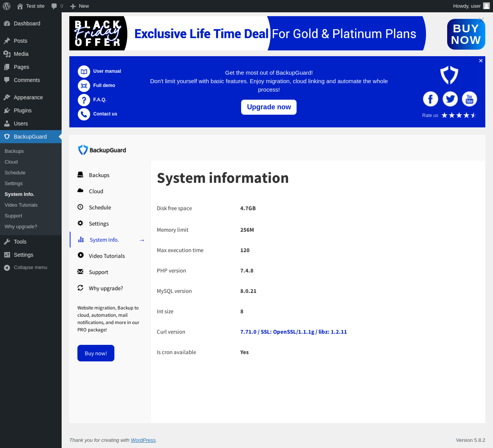Open the Settings submenu under BackupGuard
The height and width of the screenshot is (448, 493).
(13, 184)
